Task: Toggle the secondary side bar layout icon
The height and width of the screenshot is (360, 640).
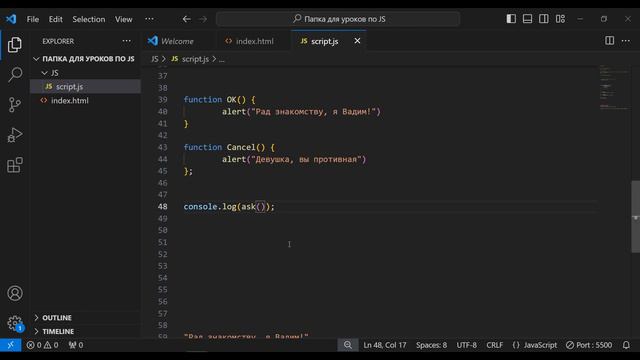Action: [544, 19]
